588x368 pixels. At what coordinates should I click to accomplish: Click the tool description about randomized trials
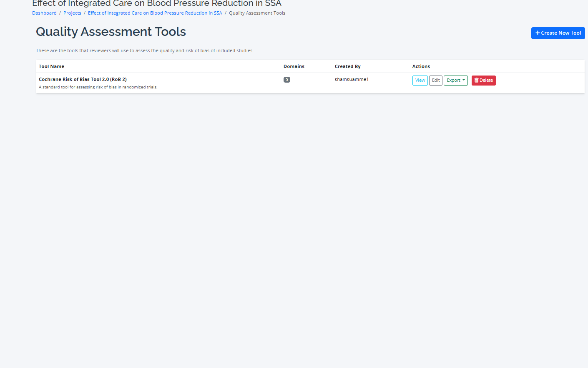pos(98,87)
